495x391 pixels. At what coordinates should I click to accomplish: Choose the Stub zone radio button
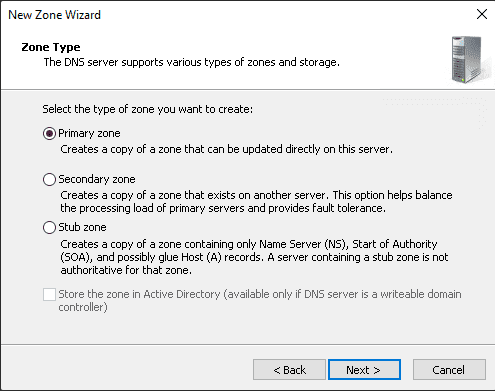pos(49,228)
